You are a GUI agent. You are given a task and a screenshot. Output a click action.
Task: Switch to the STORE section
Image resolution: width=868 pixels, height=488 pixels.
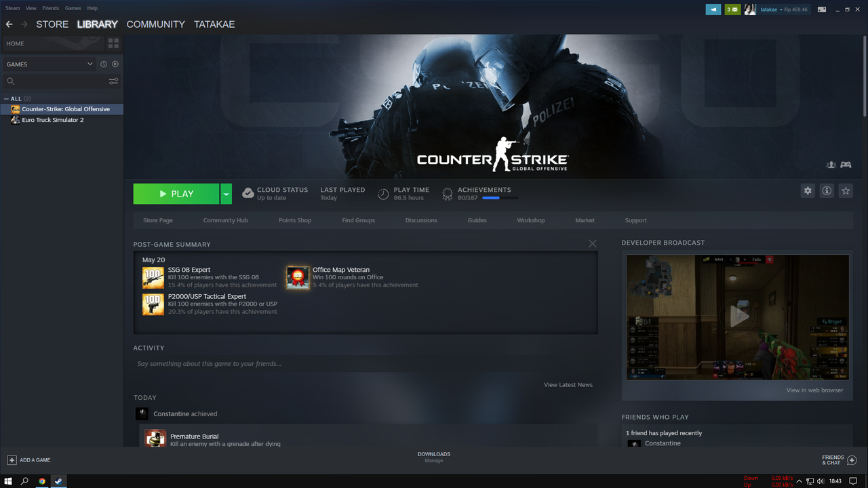click(52, 24)
